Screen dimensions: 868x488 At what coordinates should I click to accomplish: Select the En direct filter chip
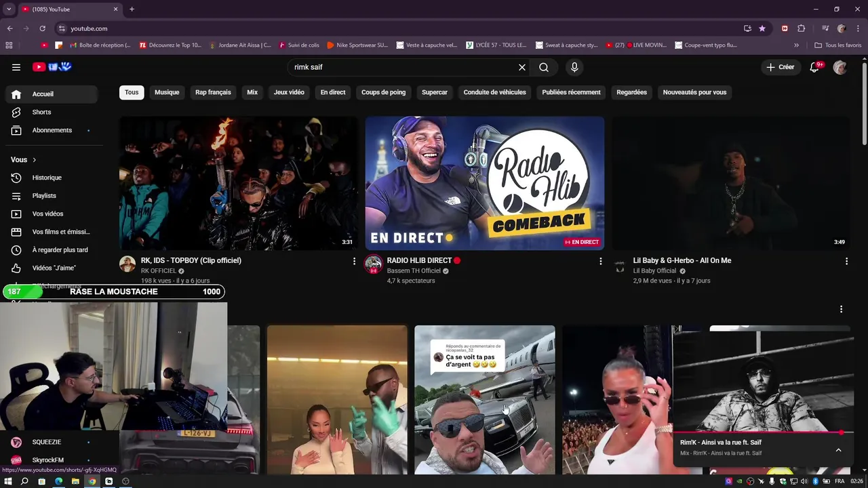tap(333, 92)
